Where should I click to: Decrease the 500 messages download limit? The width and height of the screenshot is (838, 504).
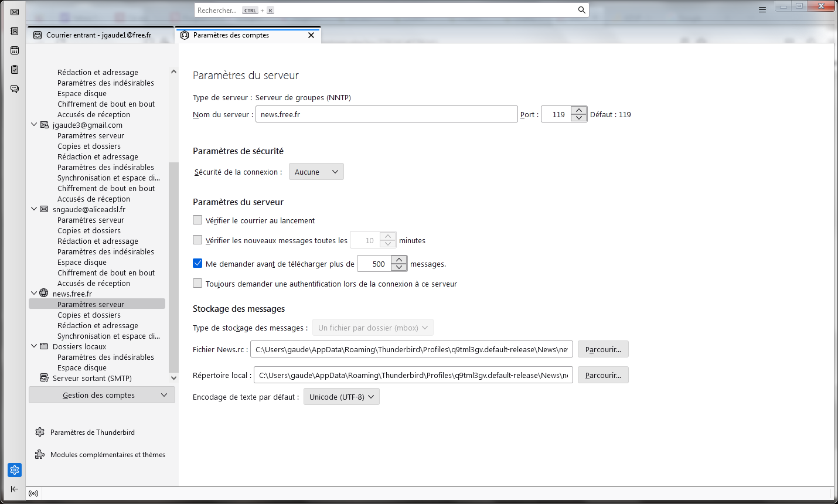coord(399,267)
